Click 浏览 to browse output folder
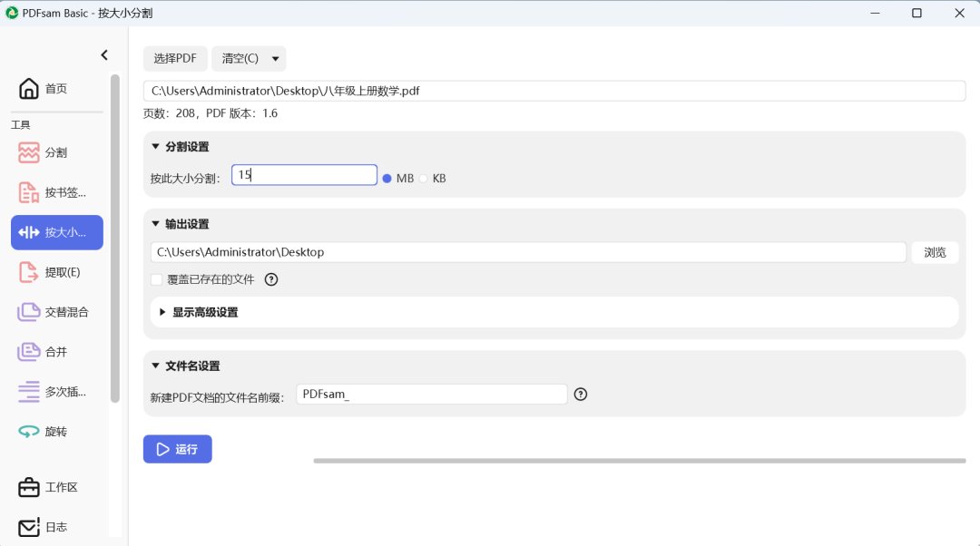Image resolution: width=980 pixels, height=546 pixels. pos(935,252)
